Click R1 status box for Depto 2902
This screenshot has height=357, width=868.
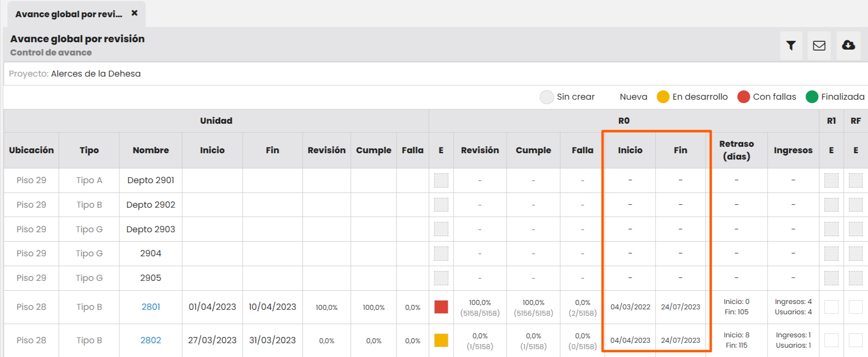pyautogui.click(x=831, y=205)
